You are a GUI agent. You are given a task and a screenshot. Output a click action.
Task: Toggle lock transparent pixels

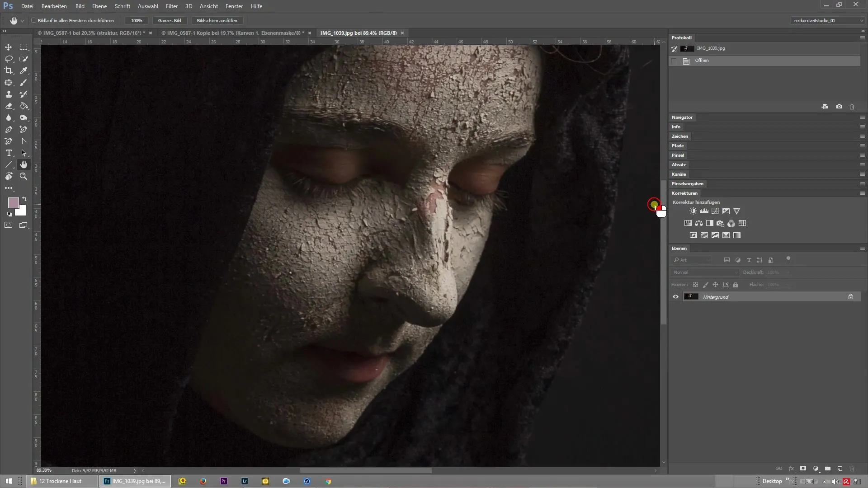point(695,285)
